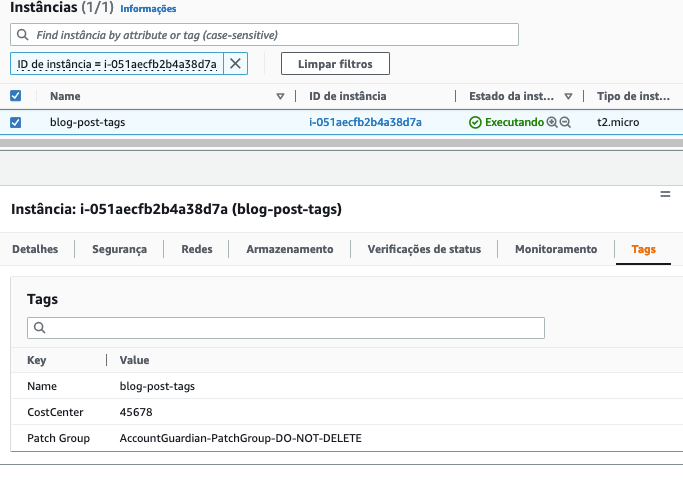Select the Tags tab

pyautogui.click(x=643, y=249)
